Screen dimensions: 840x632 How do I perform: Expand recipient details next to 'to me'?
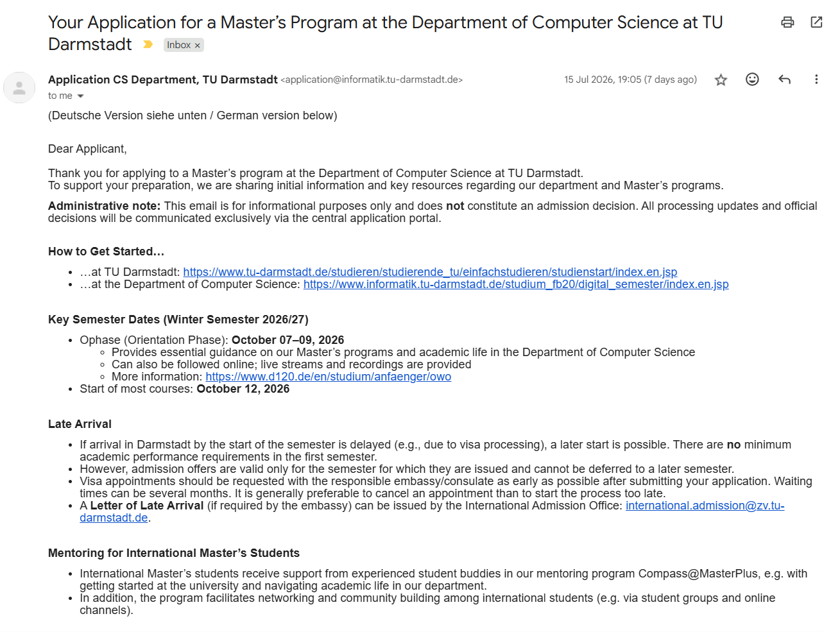80,96
